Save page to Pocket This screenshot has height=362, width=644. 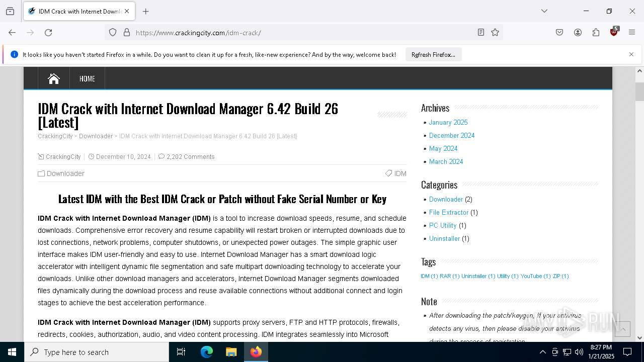[559, 33]
